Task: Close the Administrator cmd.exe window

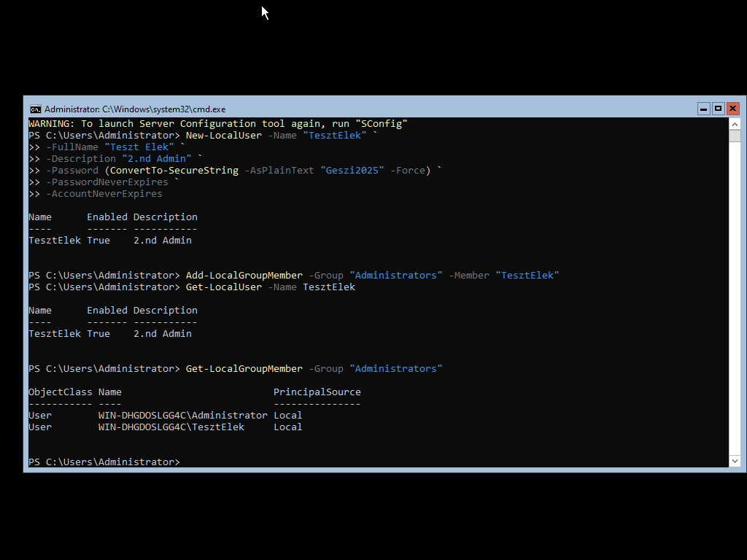Action: click(x=732, y=109)
